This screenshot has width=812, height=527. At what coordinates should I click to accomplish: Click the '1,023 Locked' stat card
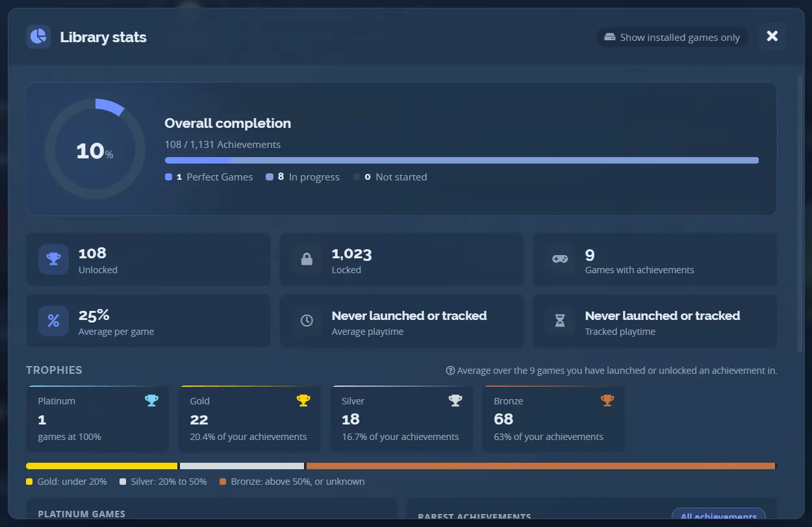point(401,259)
